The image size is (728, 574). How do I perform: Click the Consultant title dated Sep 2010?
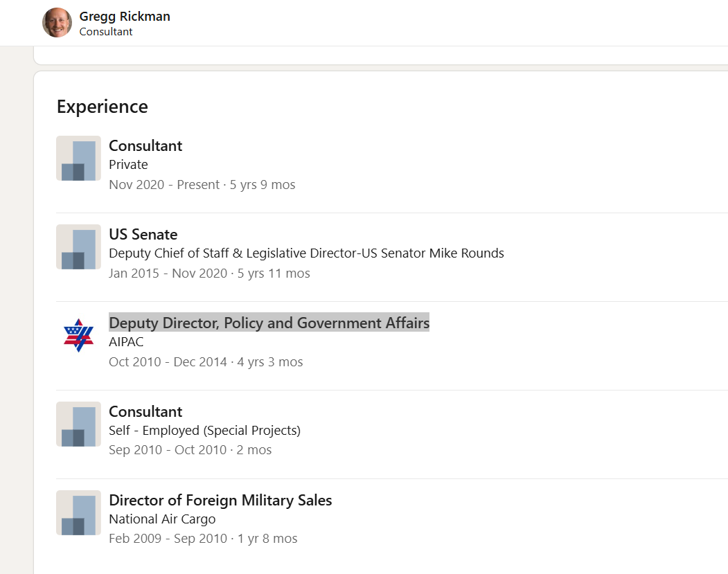[145, 411]
